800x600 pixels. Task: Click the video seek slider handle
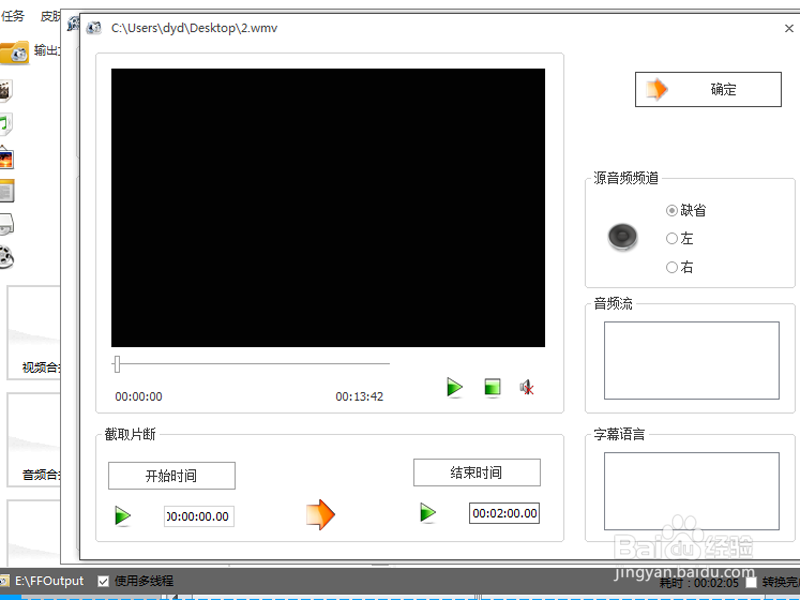point(117,364)
